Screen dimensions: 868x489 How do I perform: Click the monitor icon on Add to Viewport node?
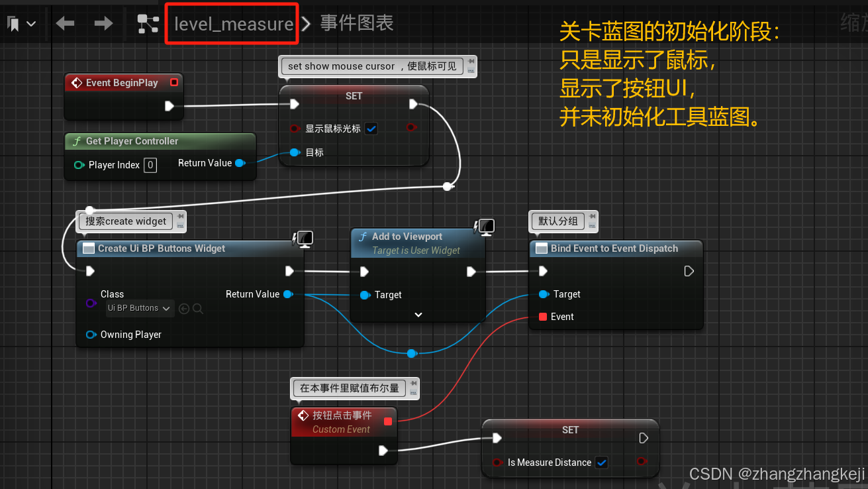point(485,226)
